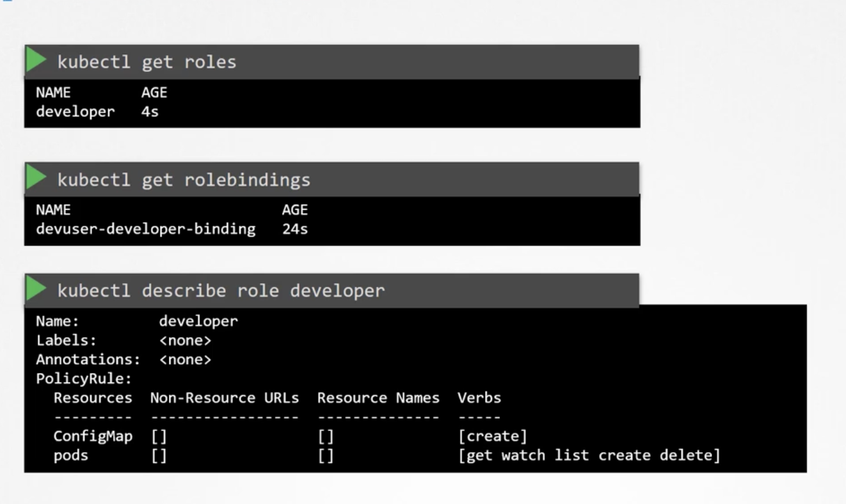Screen dimensions: 846x504
Task: Click the ConfigMap resource entry
Action: pos(93,436)
